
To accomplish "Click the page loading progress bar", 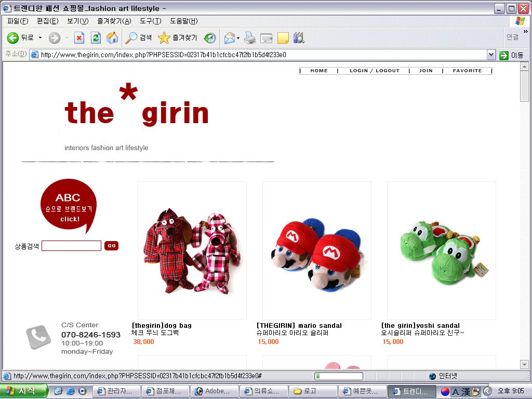I will tap(339, 376).
